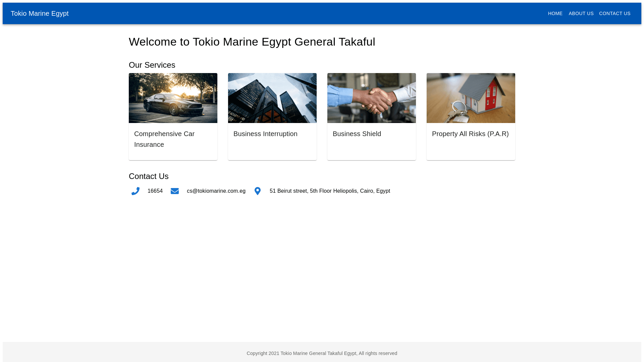Viewport: 644px width, 362px height.
Task: Open the HOME menu item
Action: point(555,13)
